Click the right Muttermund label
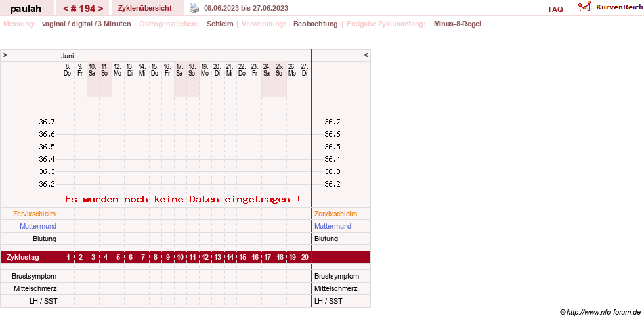This screenshot has width=644, height=320. click(x=333, y=226)
